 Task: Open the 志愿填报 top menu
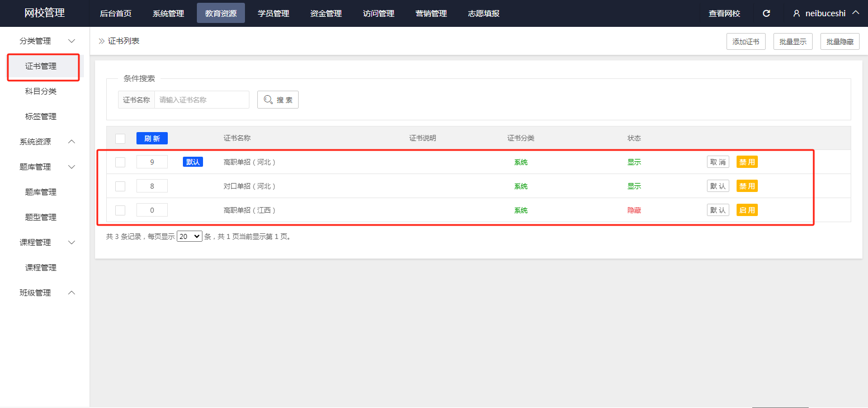484,13
